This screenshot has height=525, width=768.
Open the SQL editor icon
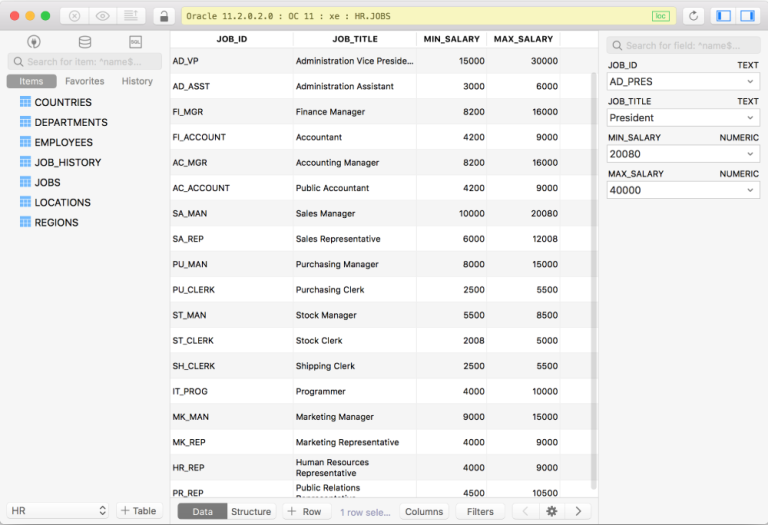pyautogui.click(x=136, y=42)
